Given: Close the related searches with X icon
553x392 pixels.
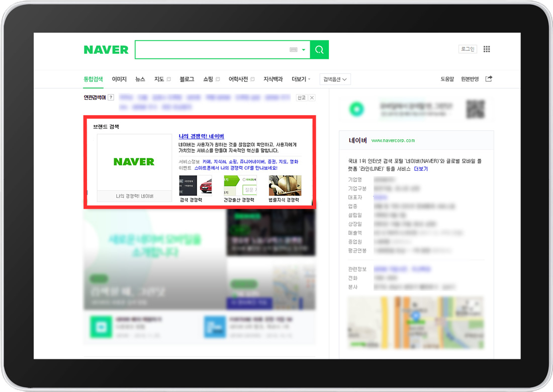Looking at the screenshot, I should [x=312, y=98].
